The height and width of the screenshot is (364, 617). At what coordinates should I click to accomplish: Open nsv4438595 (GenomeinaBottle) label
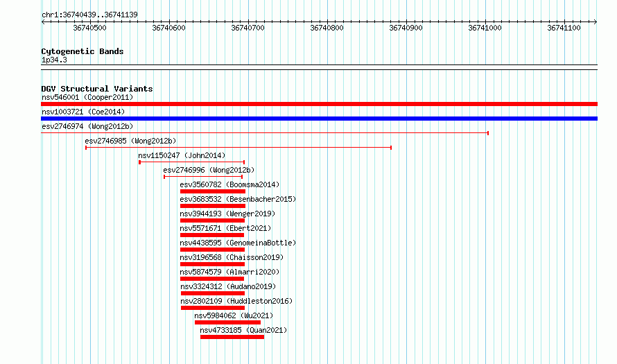tap(238, 243)
